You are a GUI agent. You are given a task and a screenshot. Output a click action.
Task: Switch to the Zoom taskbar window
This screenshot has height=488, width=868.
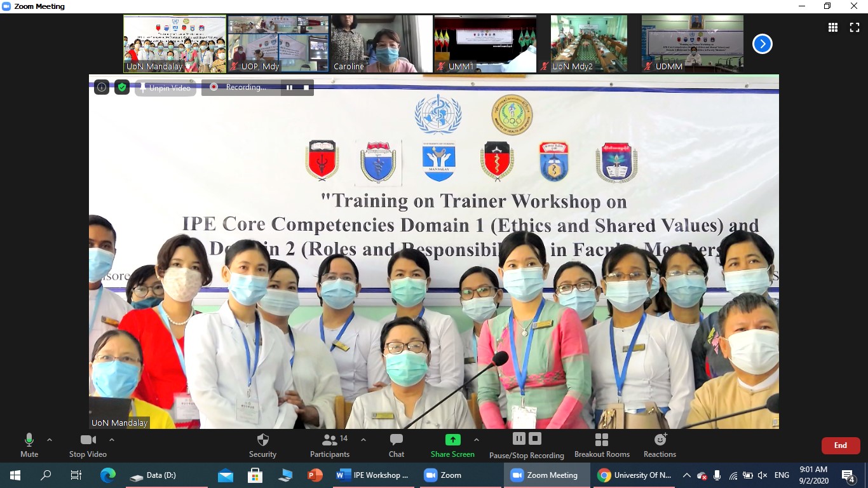tap(460, 475)
